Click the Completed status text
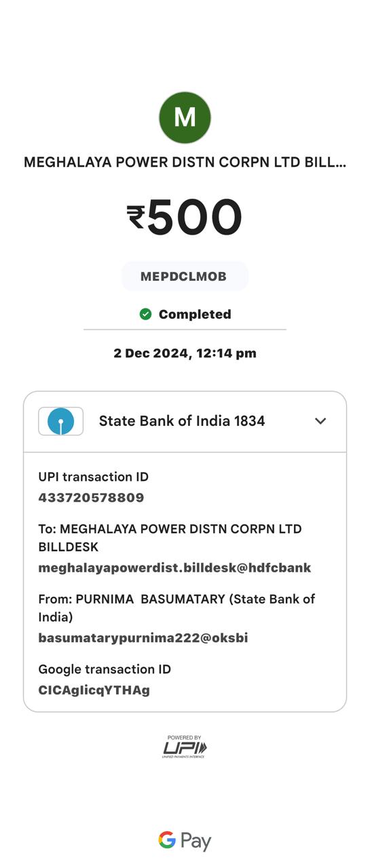 click(195, 314)
